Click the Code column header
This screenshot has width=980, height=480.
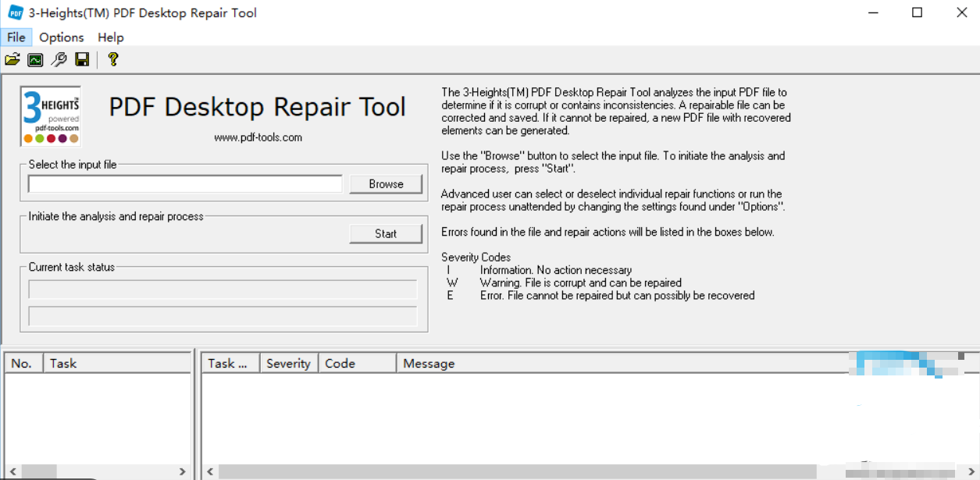(x=357, y=363)
